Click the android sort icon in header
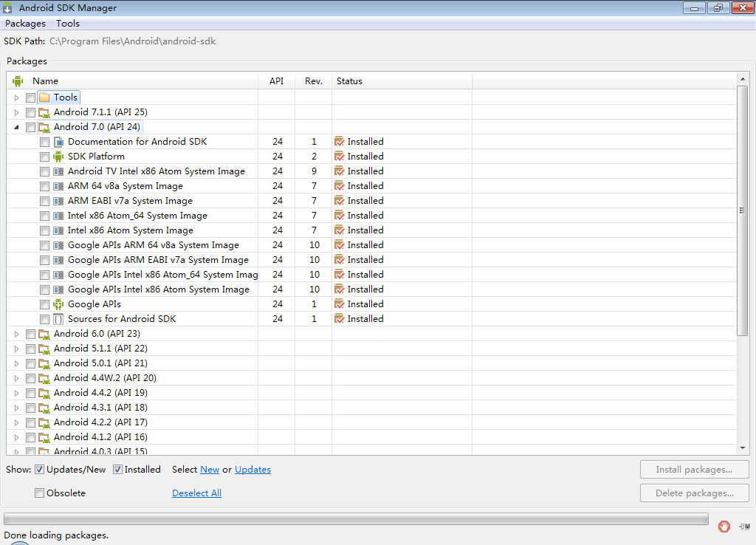Viewport: 756px width, 545px height. 18,81
